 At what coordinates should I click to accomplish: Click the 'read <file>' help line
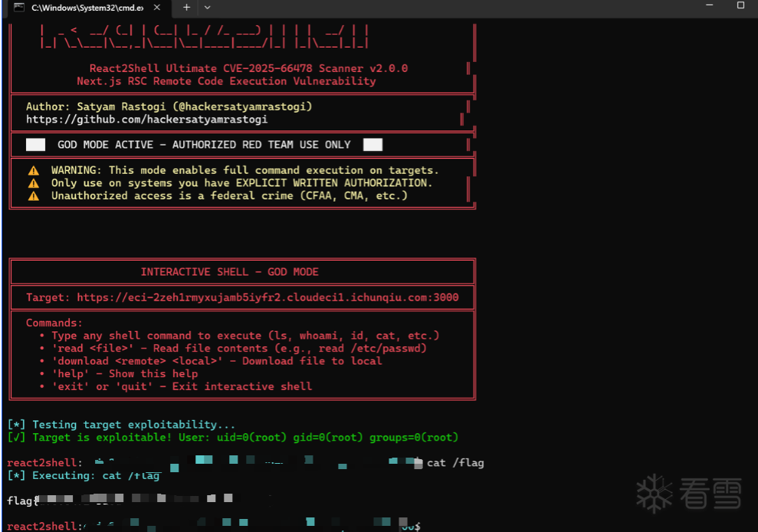[x=232, y=348]
